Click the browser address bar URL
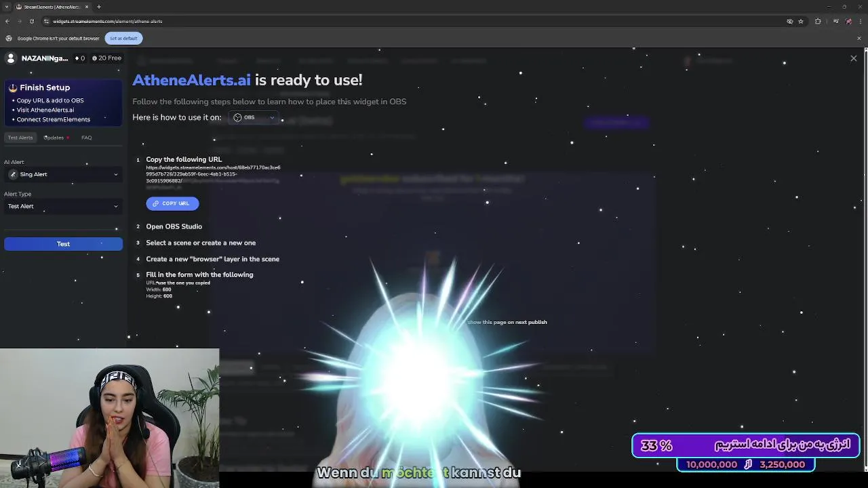Image resolution: width=868 pixels, height=488 pixels. [108, 21]
